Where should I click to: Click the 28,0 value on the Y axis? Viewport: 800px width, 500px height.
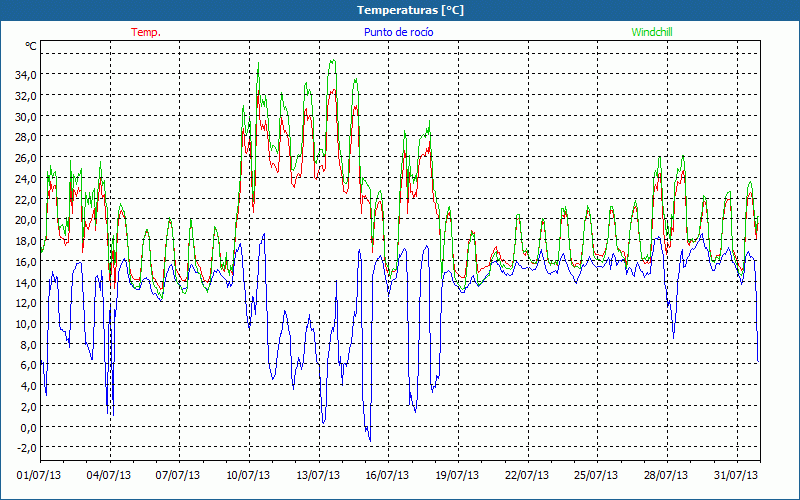tap(26, 137)
